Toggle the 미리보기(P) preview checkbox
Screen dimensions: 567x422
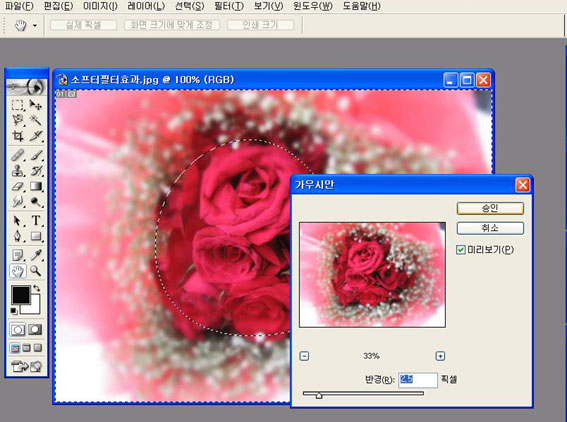460,250
